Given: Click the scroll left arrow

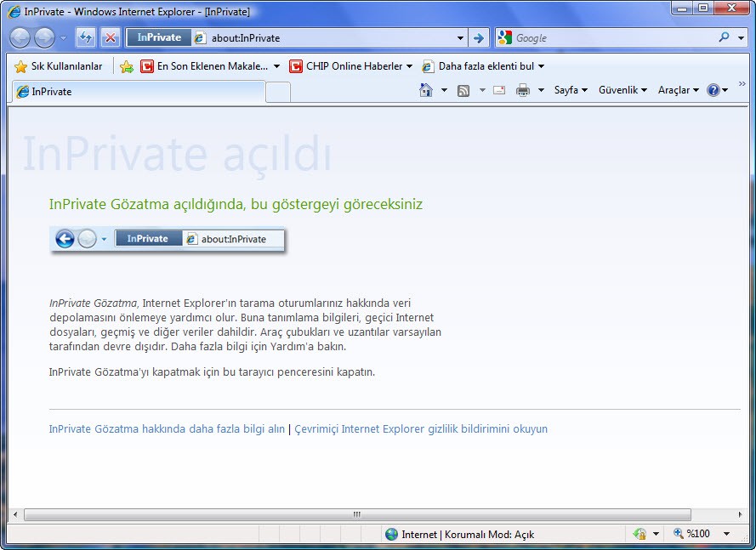Looking at the screenshot, I should (x=15, y=514).
